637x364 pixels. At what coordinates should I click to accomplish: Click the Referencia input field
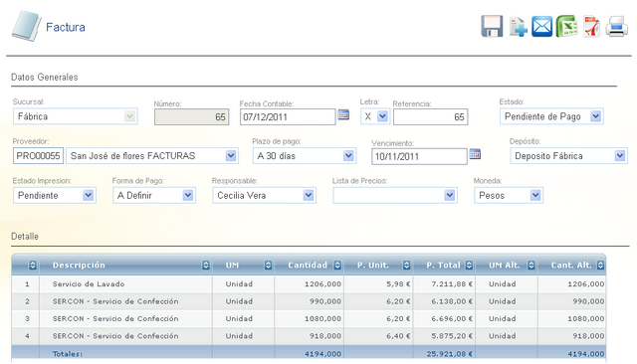pos(430,117)
